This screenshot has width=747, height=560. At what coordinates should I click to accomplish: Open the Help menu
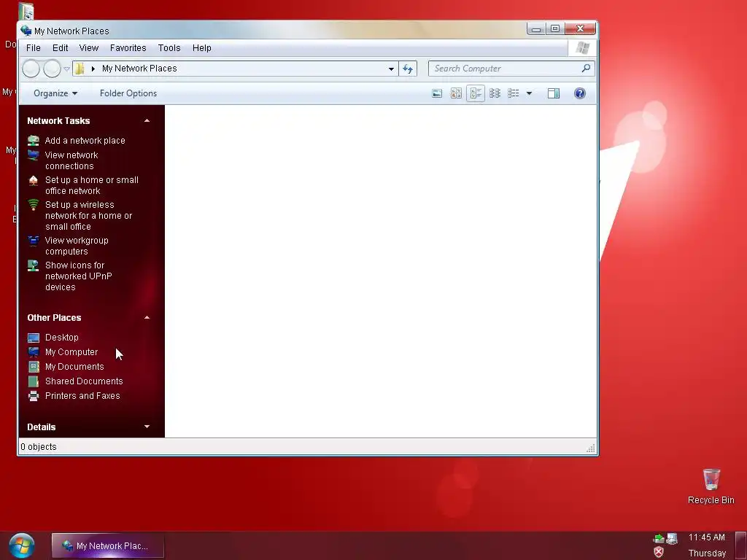pyautogui.click(x=201, y=48)
